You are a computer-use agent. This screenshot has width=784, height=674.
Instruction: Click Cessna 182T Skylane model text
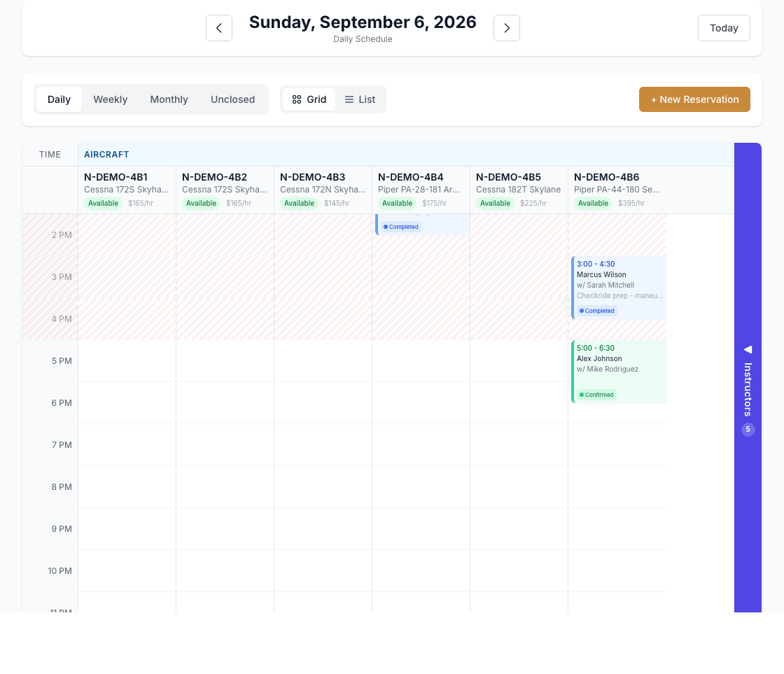pyautogui.click(x=518, y=190)
